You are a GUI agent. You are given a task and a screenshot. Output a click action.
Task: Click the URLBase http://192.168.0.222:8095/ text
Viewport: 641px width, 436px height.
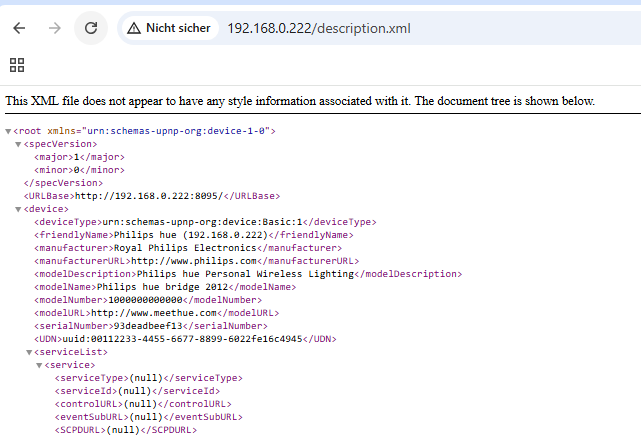click(x=148, y=196)
